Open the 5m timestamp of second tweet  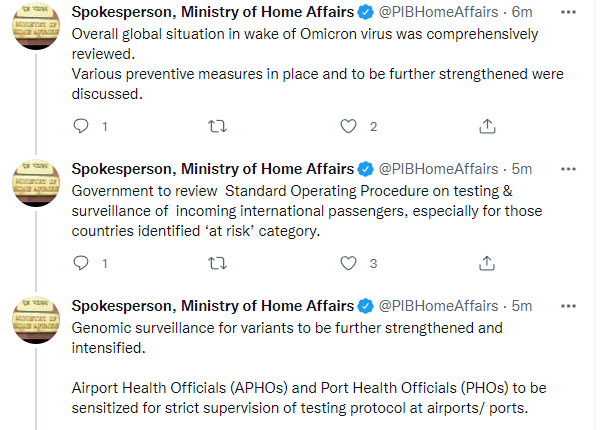coord(520,168)
